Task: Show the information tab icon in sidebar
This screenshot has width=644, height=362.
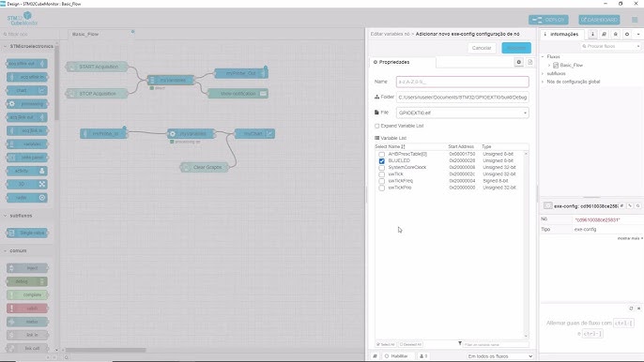Action: point(592,34)
